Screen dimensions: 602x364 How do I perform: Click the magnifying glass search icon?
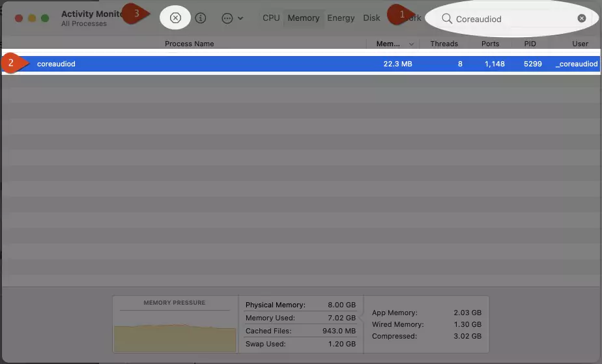(x=446, y=18)
